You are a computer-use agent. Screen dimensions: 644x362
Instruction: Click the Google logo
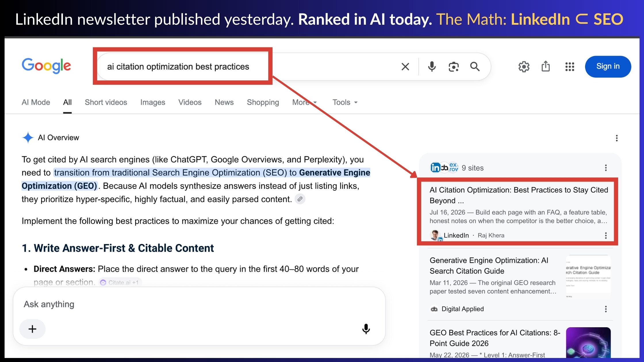[x=46, y=66]
